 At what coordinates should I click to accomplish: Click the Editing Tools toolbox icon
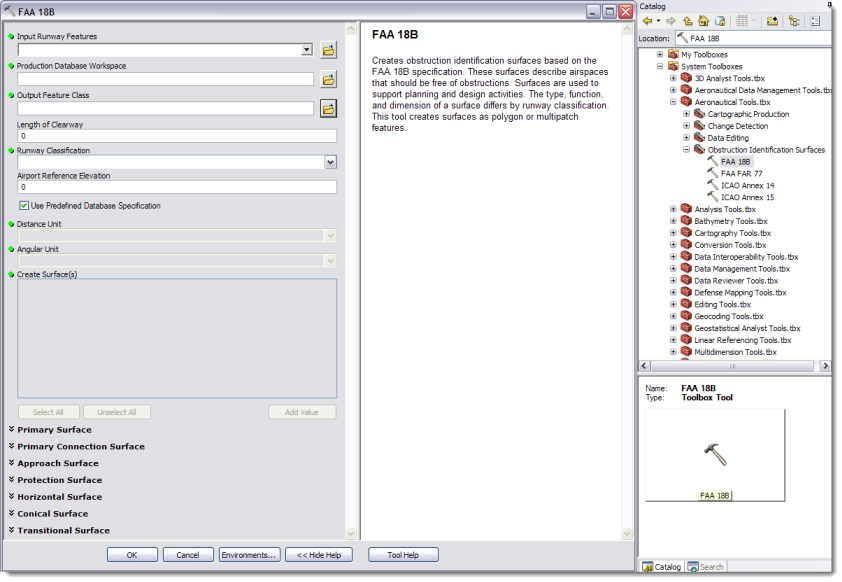[x=686, y=304]
